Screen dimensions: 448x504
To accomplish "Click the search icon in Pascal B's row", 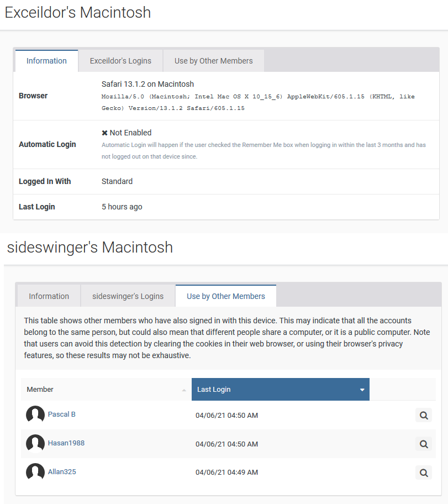I will click(x=424, y=415).
